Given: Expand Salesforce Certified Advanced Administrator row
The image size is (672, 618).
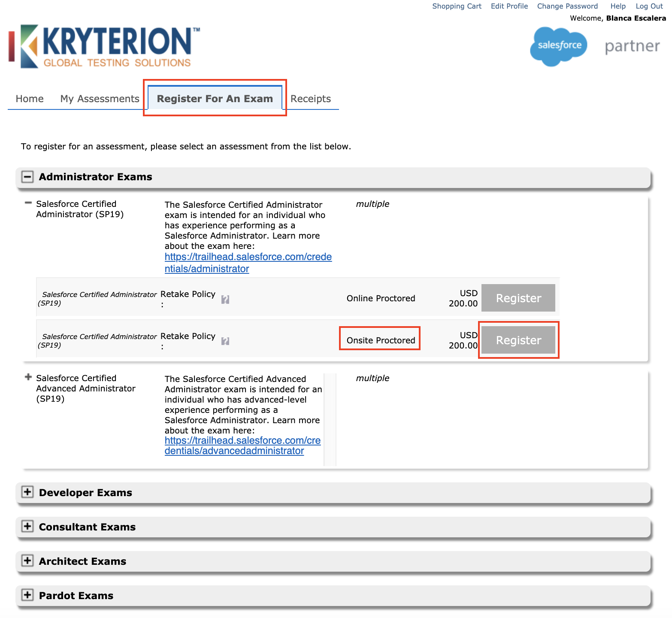Looking at the screenshot, I should [28, 377].
